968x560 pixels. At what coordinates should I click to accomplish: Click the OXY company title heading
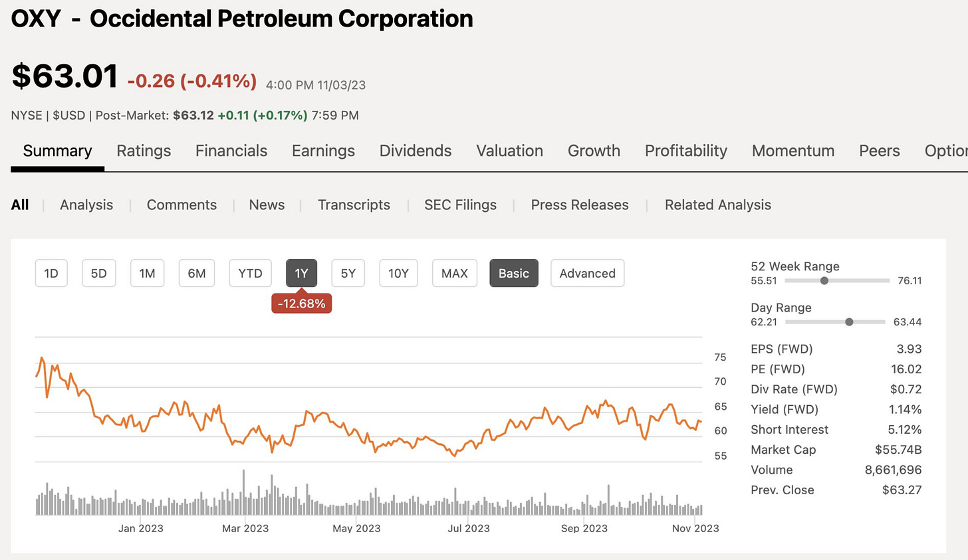[242, 19]
